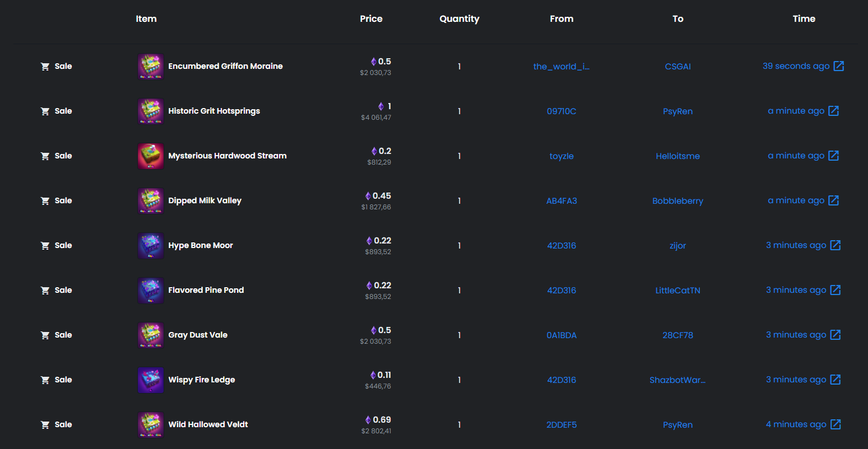Visit buyer CSGAI profile
This screenshot has height=449, width=868.
click(x=677, y=67)
